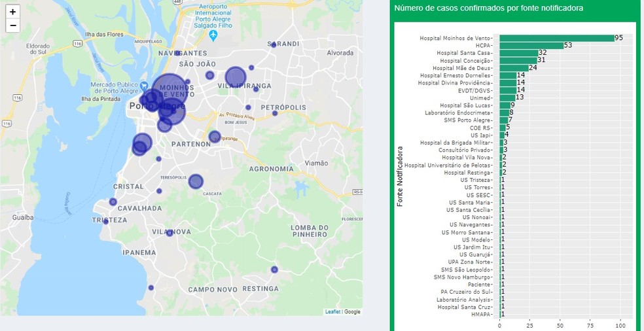The image size is (644, 331).
Task: Click the Mercado Público shopping cart marker
Action: [143, 86]
